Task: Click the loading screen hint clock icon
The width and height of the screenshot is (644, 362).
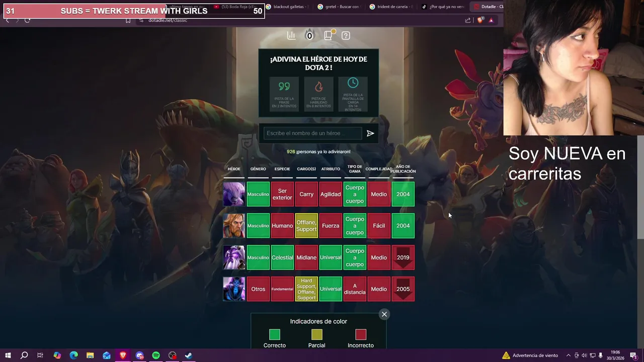Action: tap(353, 82)
